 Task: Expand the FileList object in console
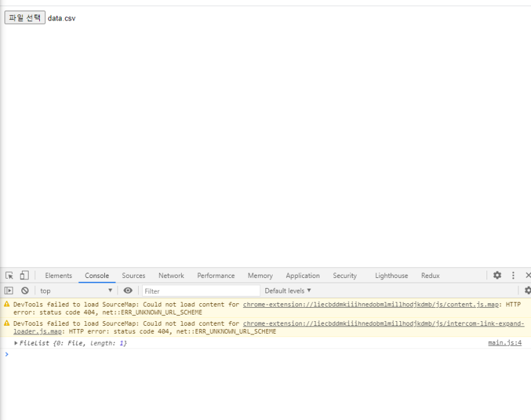(x=16, y=344)
